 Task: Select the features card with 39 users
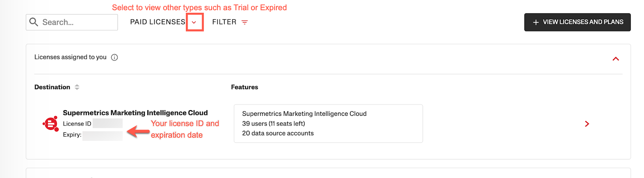tap(328, 124)
